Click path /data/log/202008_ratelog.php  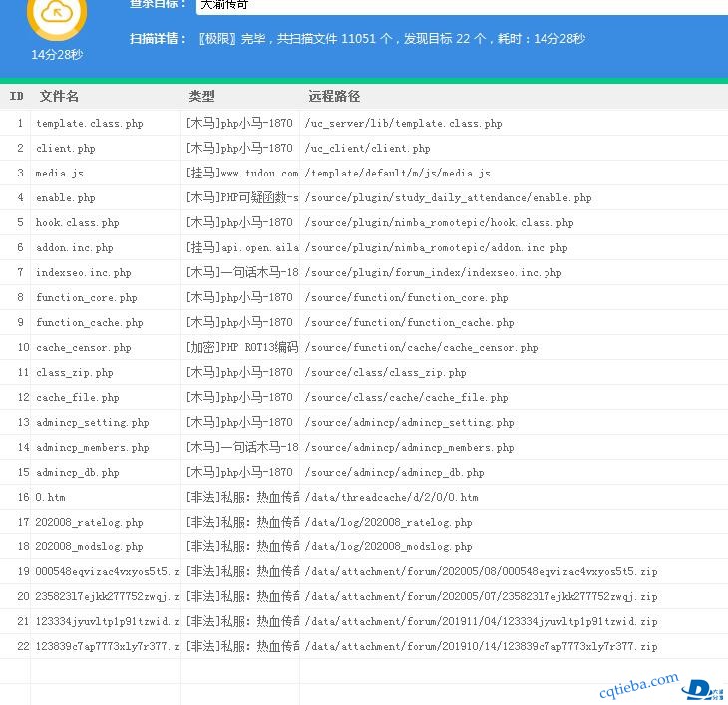tap(389, 523)
